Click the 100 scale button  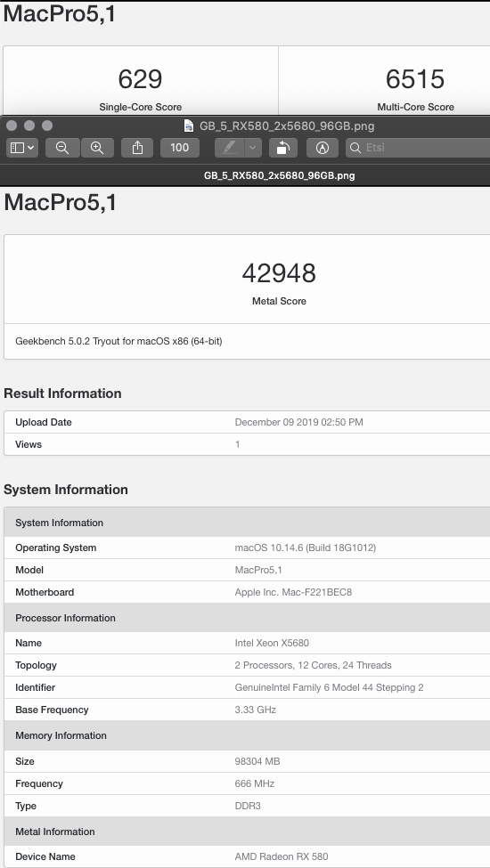tap(179, 148)
